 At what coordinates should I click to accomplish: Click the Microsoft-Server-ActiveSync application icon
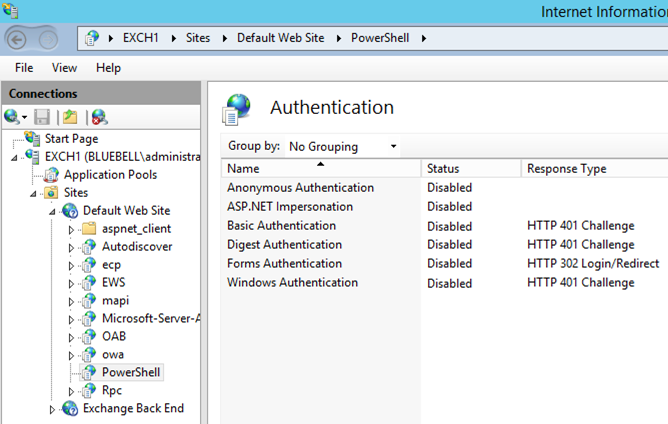[x=89, y=319]
